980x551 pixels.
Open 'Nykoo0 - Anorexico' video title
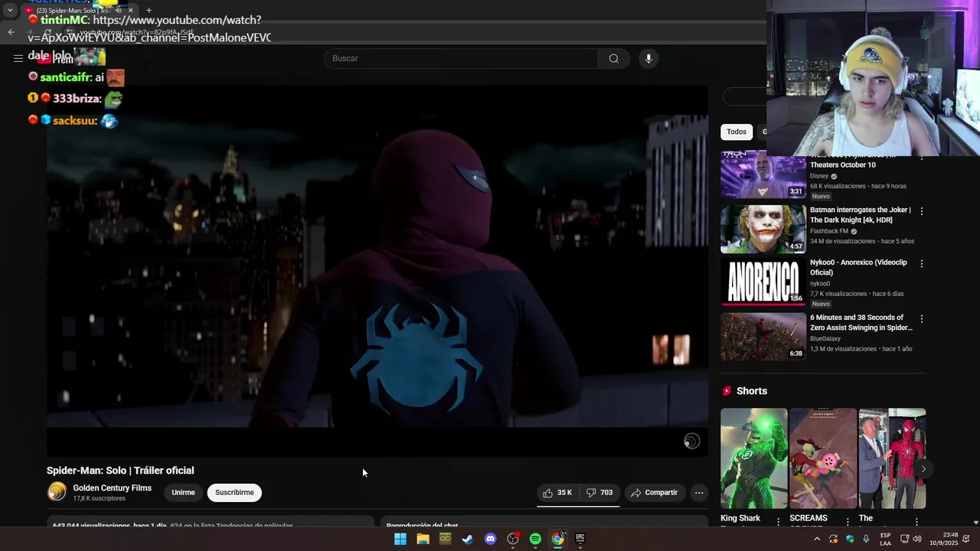(x=858, y=267)
